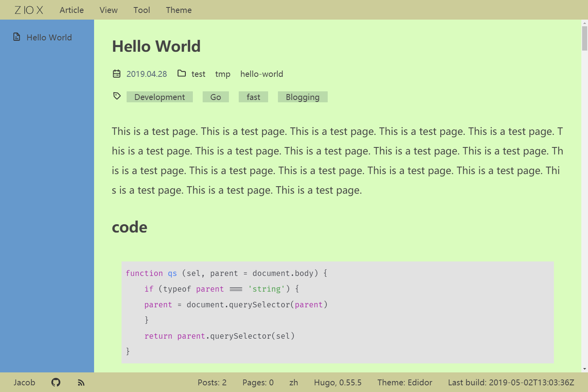Image resolution: width=588 pixels, height=392 pixels.
Task: Select Hello World in the sidebar
Action: pos(49,37)
